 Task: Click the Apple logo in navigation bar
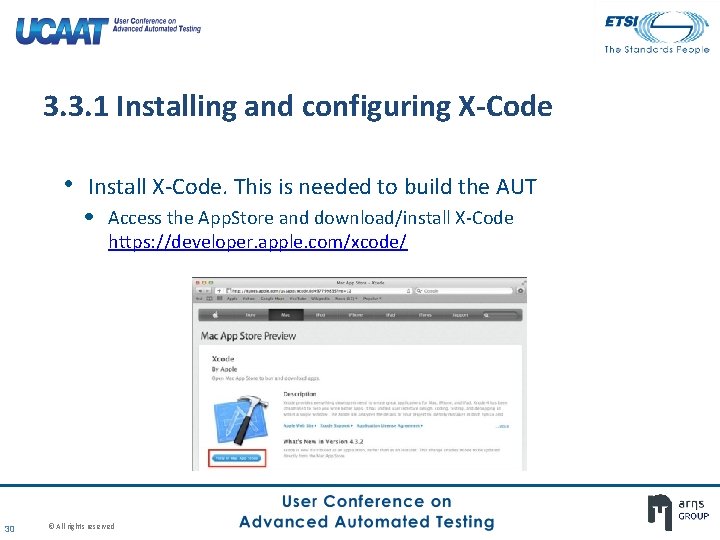tap(215, 315)
